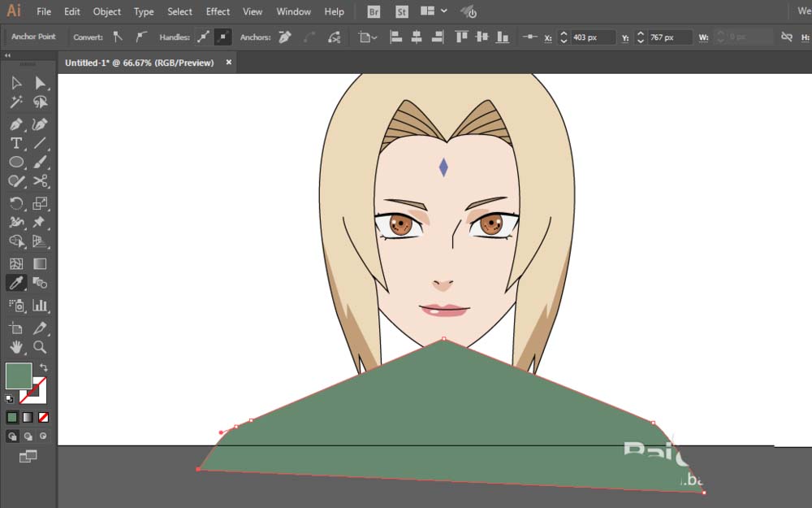Open the Effect menu
This screenshot has width=812, height=508.
pos(218,11)
